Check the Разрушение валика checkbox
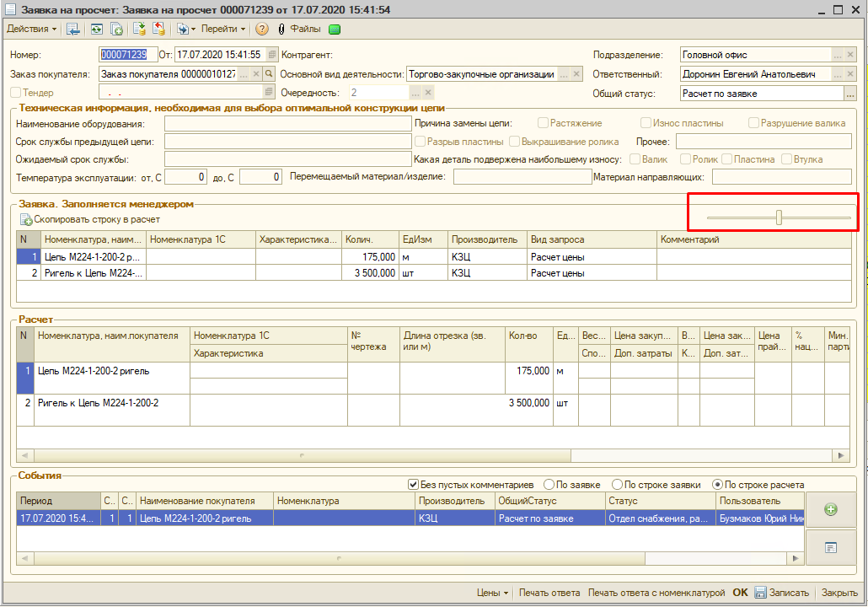Image resolution: width=868 pixels, height=607 pixels. pyautogui.click(x=753, y=123)
